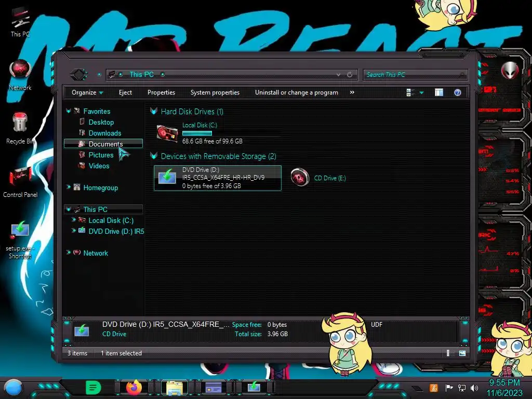Select DVD Drive (D:) IR5 in navigation pane

tap(116, 231)
